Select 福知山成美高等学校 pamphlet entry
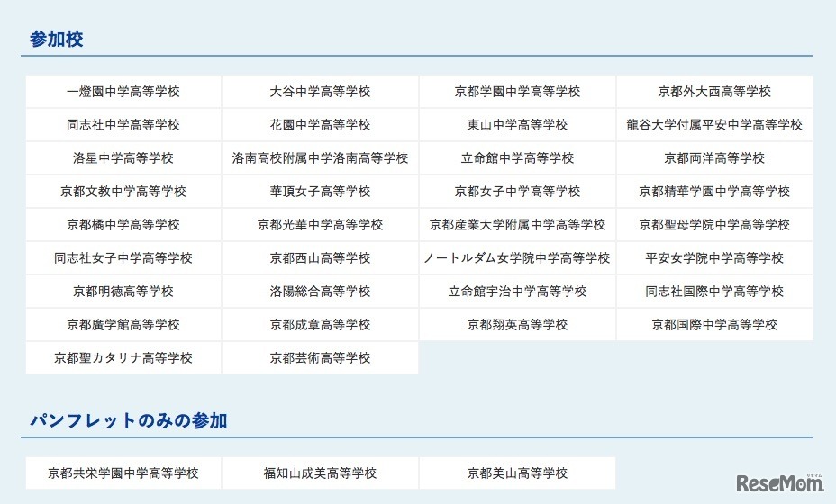The width and height of the screenshot is (836, 504). coord(320,473)
